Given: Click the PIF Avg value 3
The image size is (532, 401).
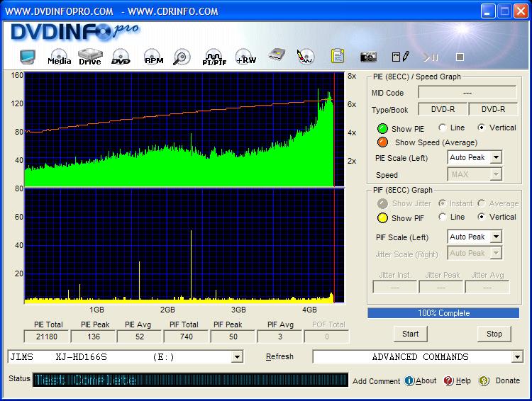Looking at the screenshot, I should [280, 337].
